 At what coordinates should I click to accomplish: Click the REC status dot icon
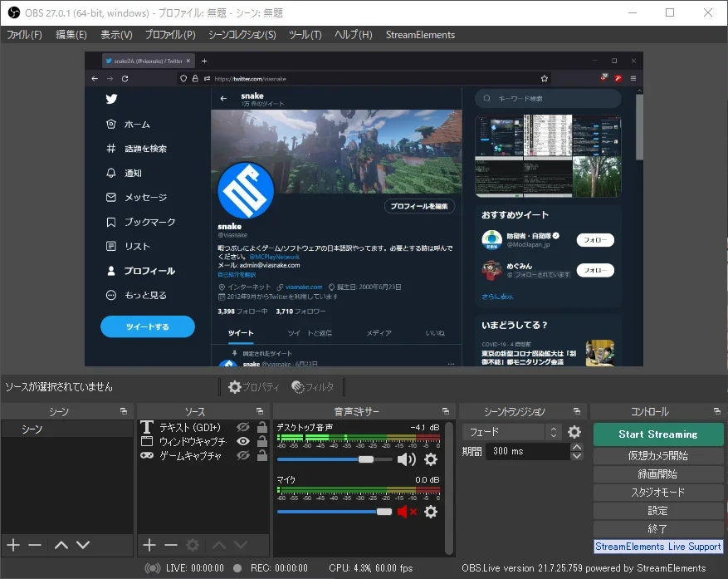click(x=237, y=568)
